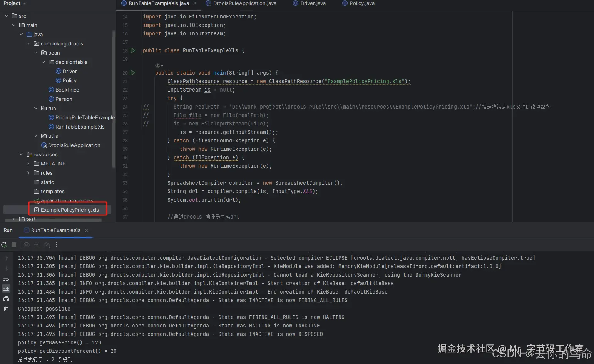Collapse the src folder
This screenshot has height=364, width=594.
(7, 16)
